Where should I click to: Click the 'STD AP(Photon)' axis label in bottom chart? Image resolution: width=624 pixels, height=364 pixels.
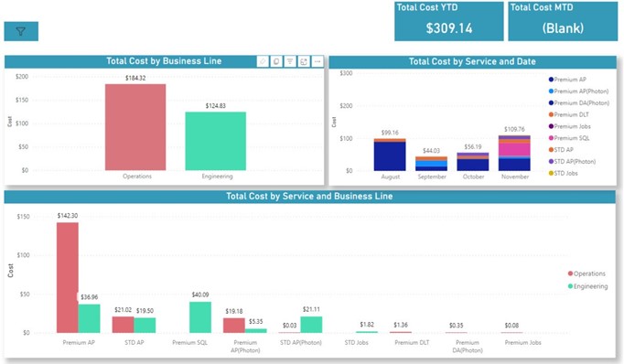click(x=300, y=343)
